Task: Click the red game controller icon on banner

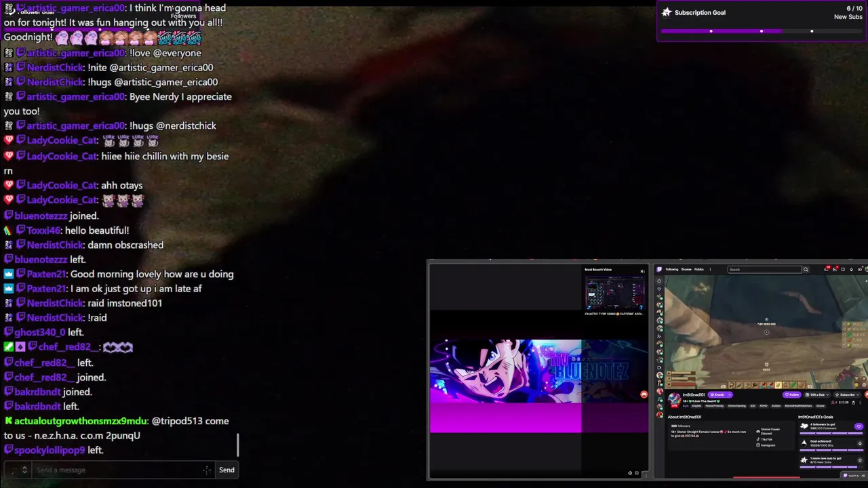Action: pos(644,394)
